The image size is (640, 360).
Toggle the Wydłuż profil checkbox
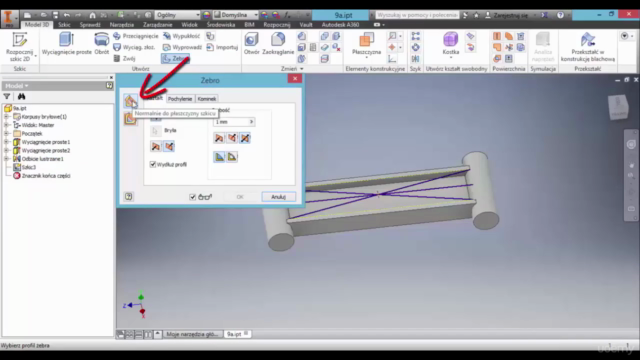pos(153,164)
